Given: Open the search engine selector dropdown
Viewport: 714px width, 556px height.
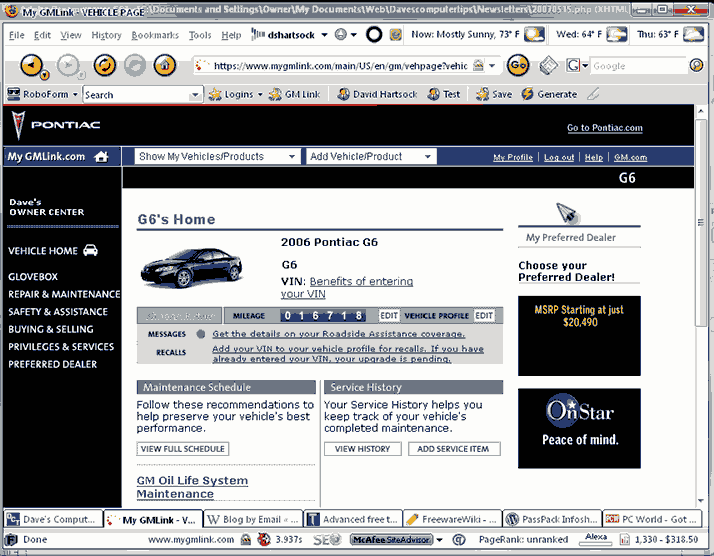Looking at the screenshot, I should tap(585, 66).
